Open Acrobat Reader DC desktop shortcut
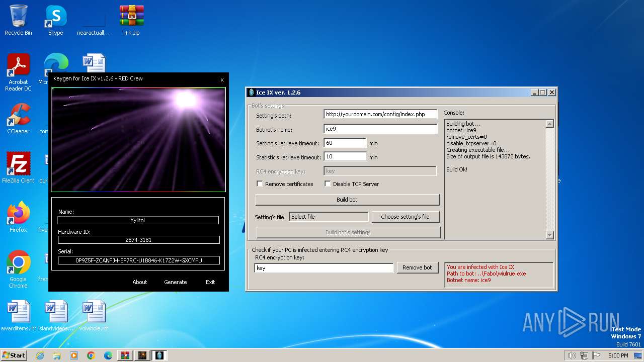Image resolution: width=644 pixels, height=362 pixels. pyautogui.click(x=18, y=73)
